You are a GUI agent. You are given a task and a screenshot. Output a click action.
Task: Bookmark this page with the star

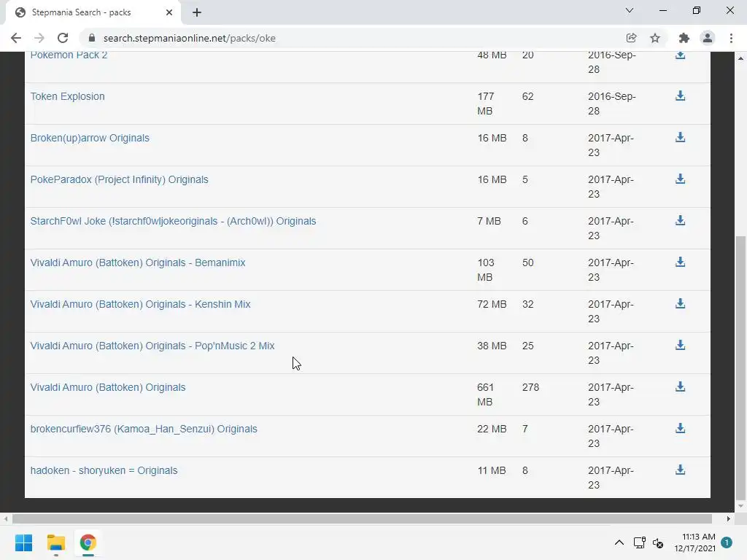655,38
